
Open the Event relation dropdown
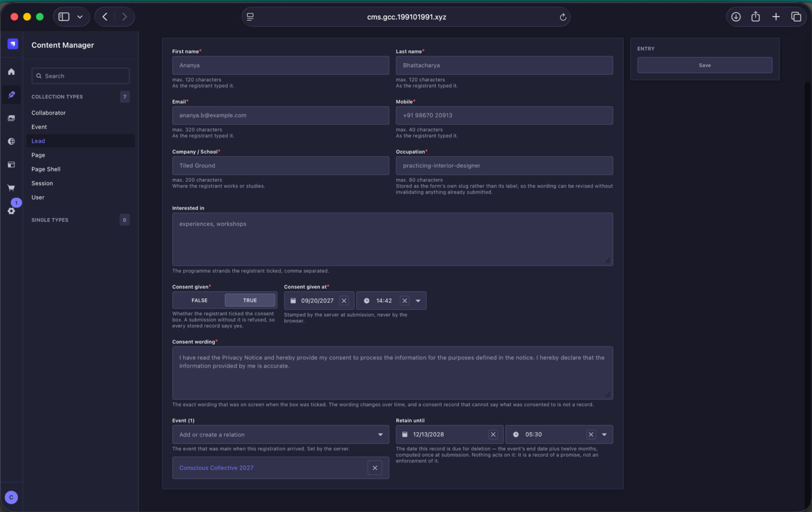[280, 434]
